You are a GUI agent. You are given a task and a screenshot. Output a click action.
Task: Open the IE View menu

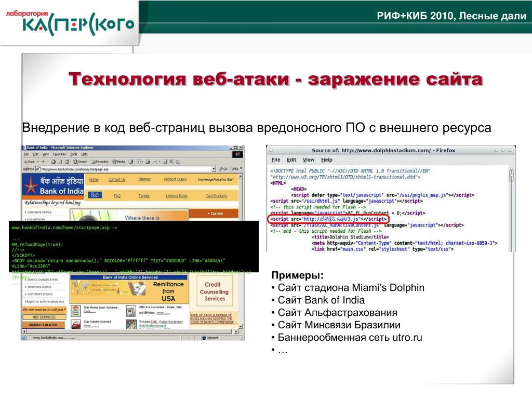click(x=46, y=154)
